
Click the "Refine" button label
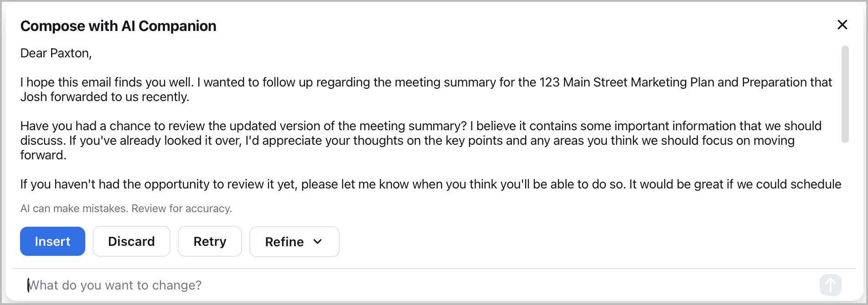coord(284,242)
